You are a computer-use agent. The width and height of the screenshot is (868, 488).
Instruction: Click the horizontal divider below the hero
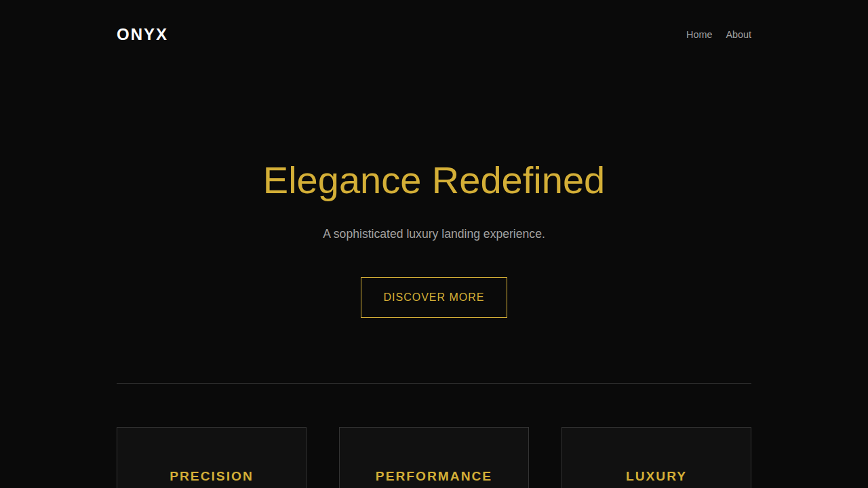tap(433, 383)
